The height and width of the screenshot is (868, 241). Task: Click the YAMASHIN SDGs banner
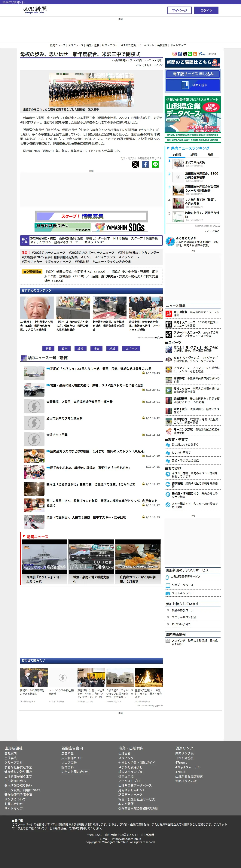120,227
